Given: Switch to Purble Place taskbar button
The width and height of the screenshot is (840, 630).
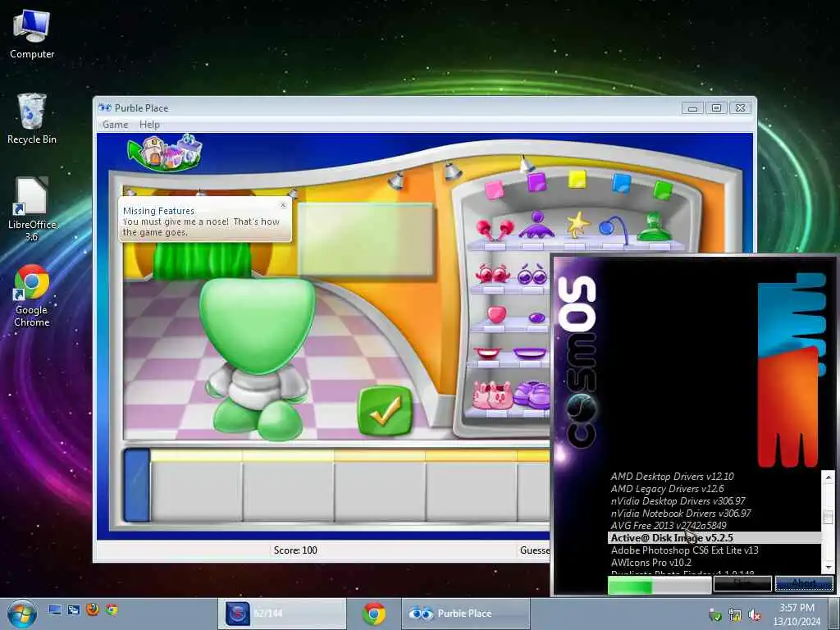Looking at the screenshot, I should pos(465,614).
